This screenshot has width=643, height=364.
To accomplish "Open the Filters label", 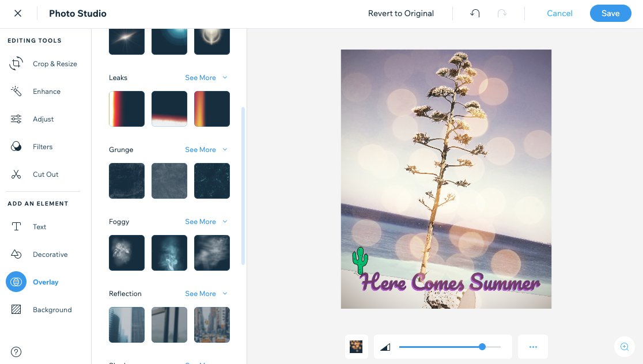I will [x=43, y=146].
